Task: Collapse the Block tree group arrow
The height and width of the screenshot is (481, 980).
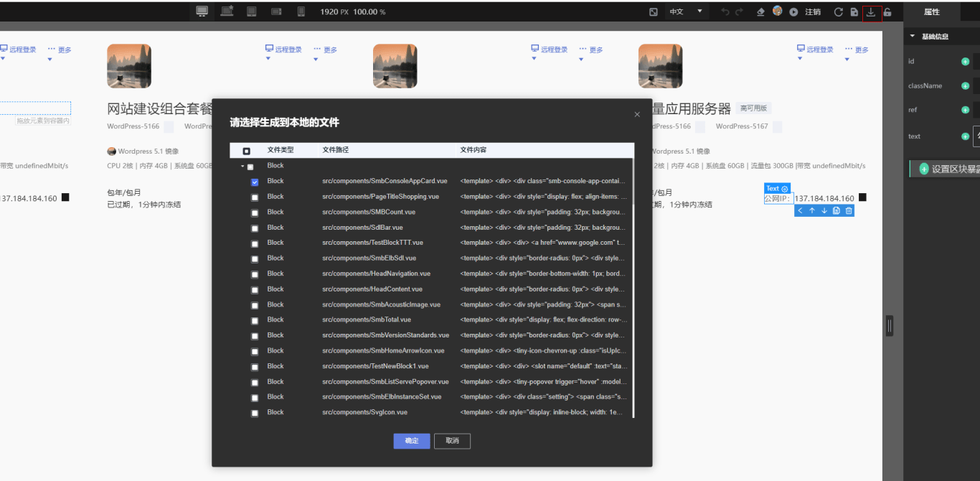Action: 242,167
